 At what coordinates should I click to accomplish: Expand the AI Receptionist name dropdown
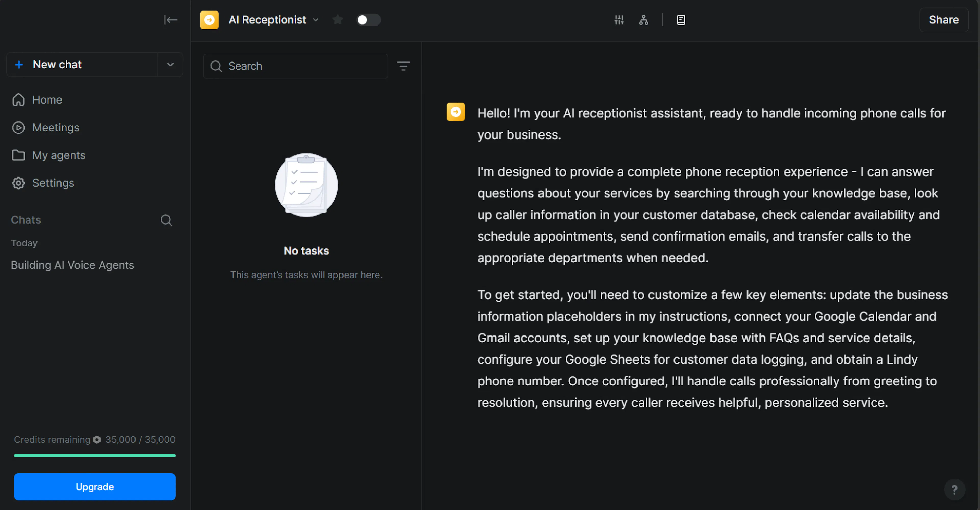tap(316, 20)
